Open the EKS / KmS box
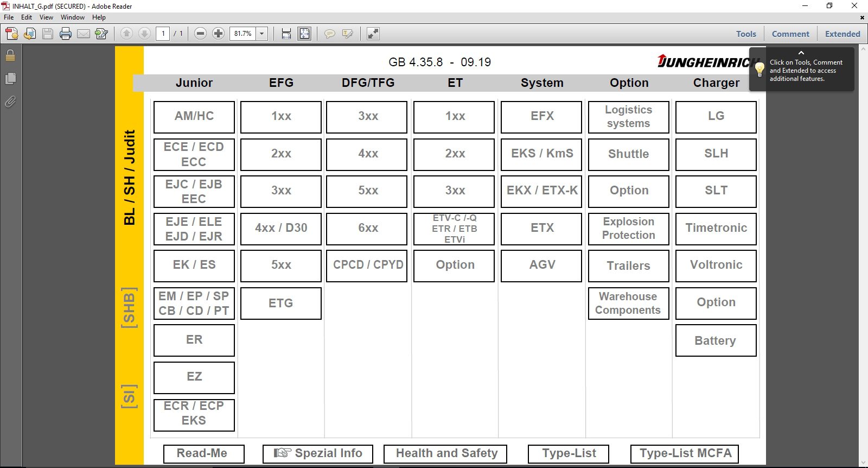This screenshot has height=468, width=868. pyautogui.click(x=541, y=154)
